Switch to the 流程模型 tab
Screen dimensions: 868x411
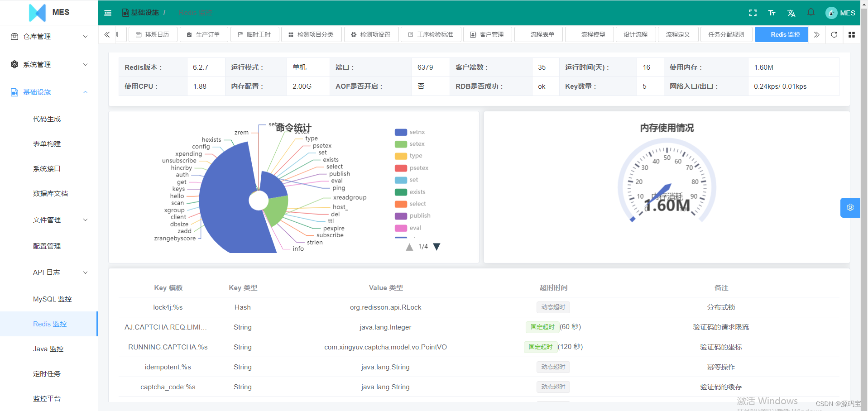point(589,34)
